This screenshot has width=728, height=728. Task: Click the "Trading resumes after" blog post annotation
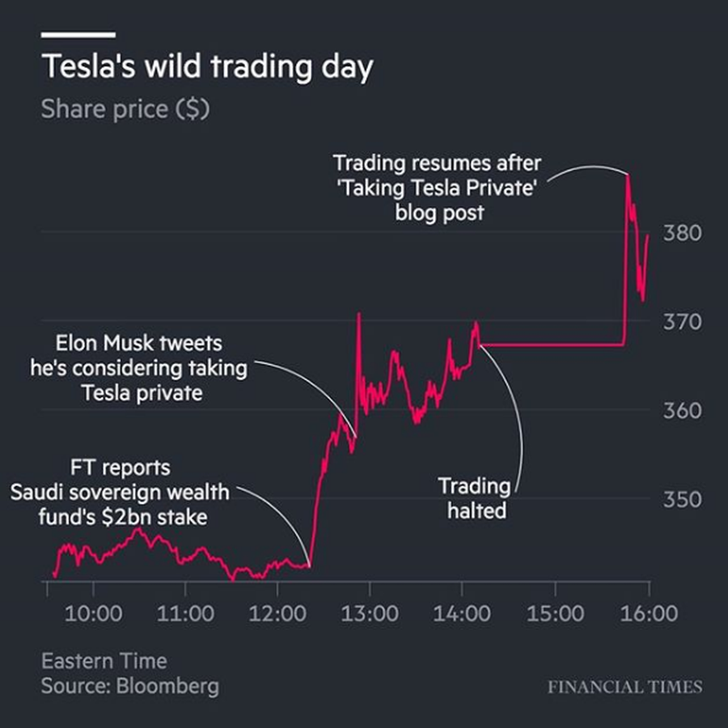437,188
